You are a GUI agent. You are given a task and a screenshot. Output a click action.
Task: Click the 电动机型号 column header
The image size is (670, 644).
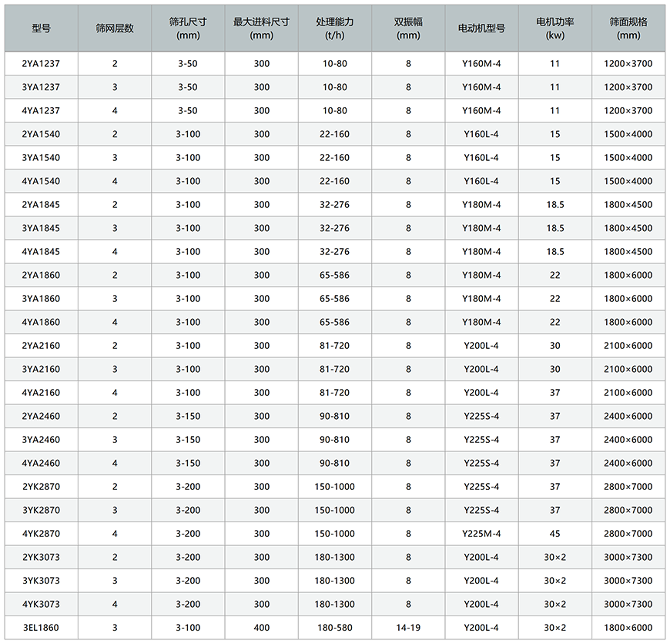[481, 29]
